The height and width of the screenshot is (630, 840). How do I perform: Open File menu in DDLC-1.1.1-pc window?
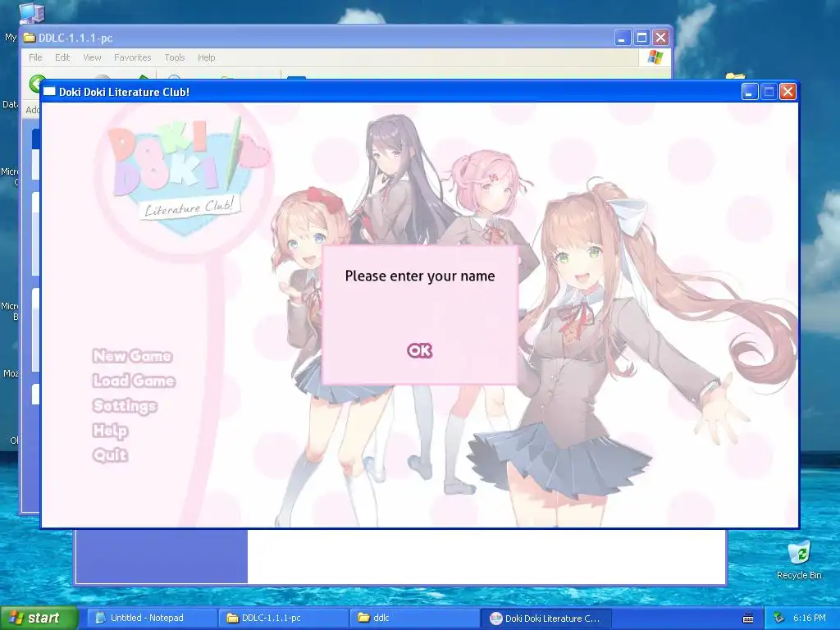(35, 57)
